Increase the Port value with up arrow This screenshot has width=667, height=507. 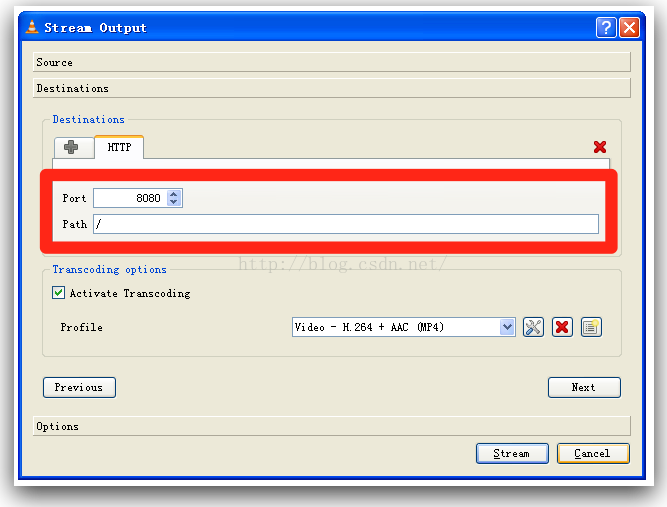tap(174, 194)
